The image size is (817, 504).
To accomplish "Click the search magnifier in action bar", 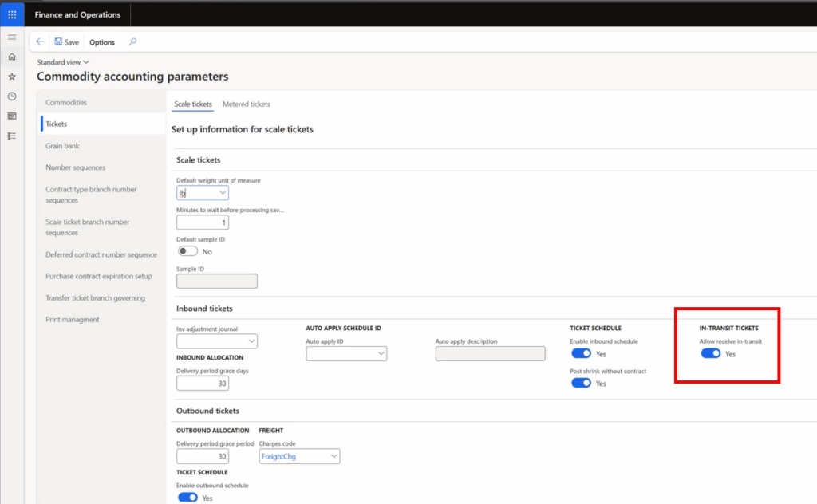I will click(132, 42).
